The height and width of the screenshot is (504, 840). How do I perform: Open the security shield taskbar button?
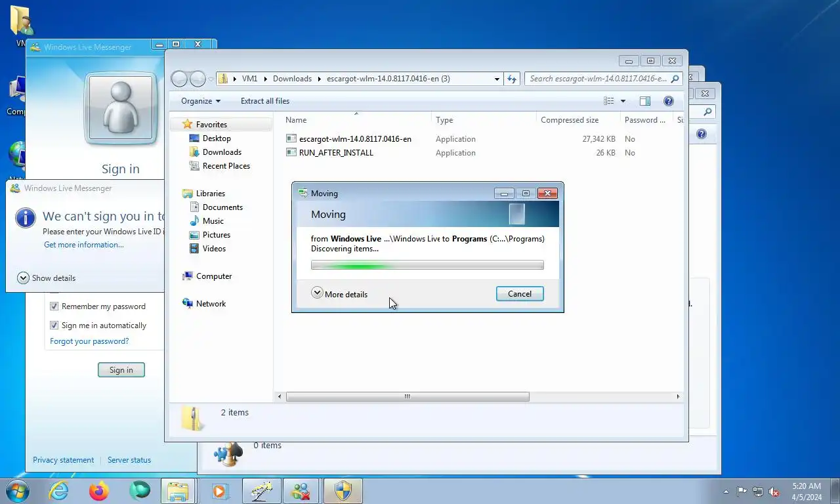point(343,491)
